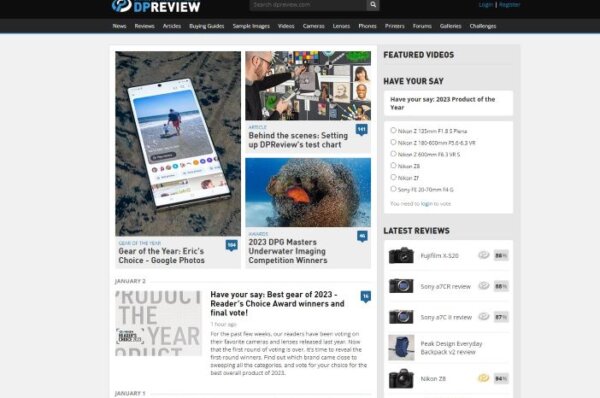Open the Printers menu
This screenshot has height=398, width=600.
(x=395, y=26)
